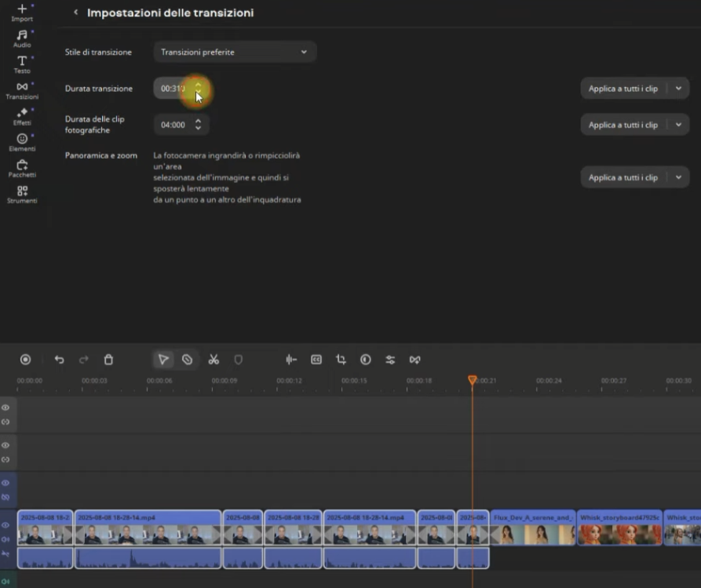The image size is (701, 588).
Task: Mute the bottom green audio track
Action: point(5,582)
